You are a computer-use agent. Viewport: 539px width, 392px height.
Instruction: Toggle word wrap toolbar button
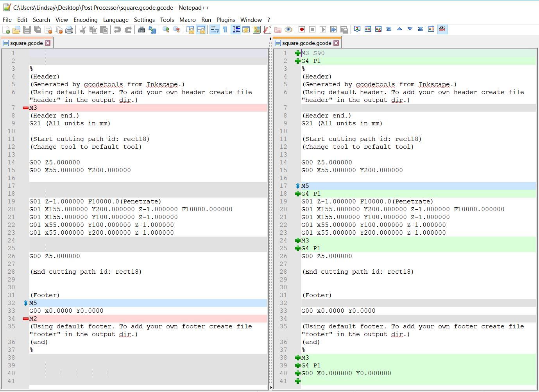pos(214,30)
